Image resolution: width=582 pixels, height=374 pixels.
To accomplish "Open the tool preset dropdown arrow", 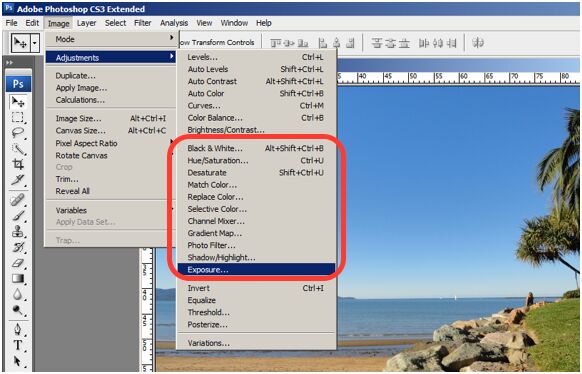I will 35,43.
